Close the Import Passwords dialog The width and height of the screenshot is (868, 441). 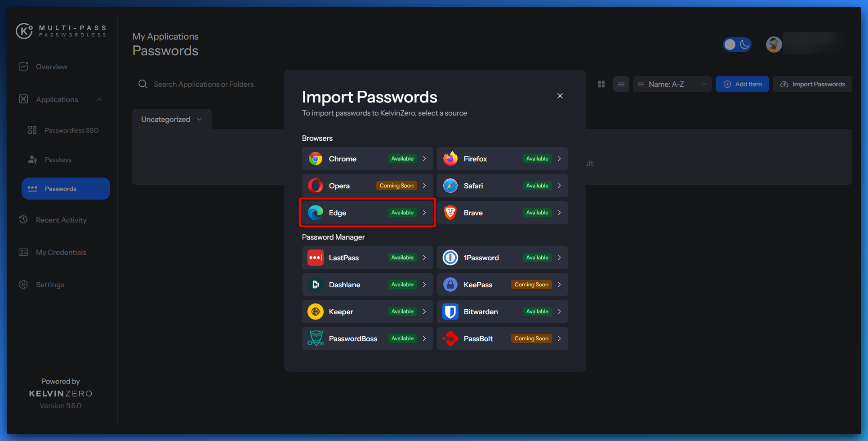coord(560,96)
